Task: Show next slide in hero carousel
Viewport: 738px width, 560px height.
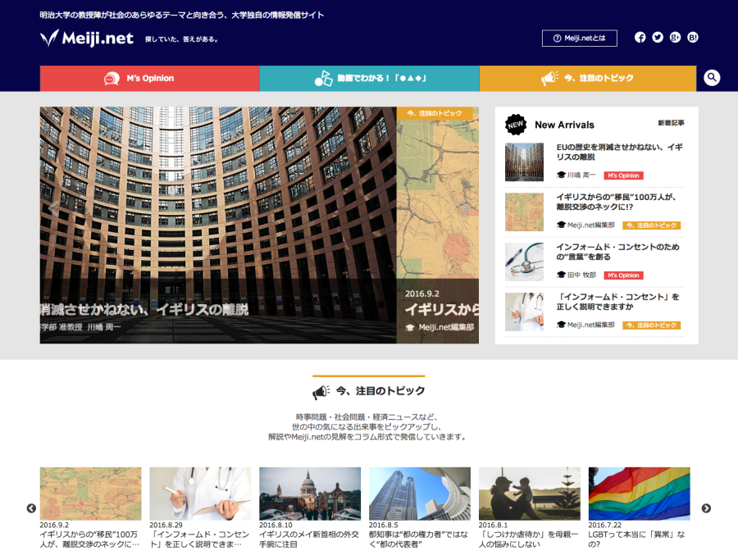Action: (465, 208)
